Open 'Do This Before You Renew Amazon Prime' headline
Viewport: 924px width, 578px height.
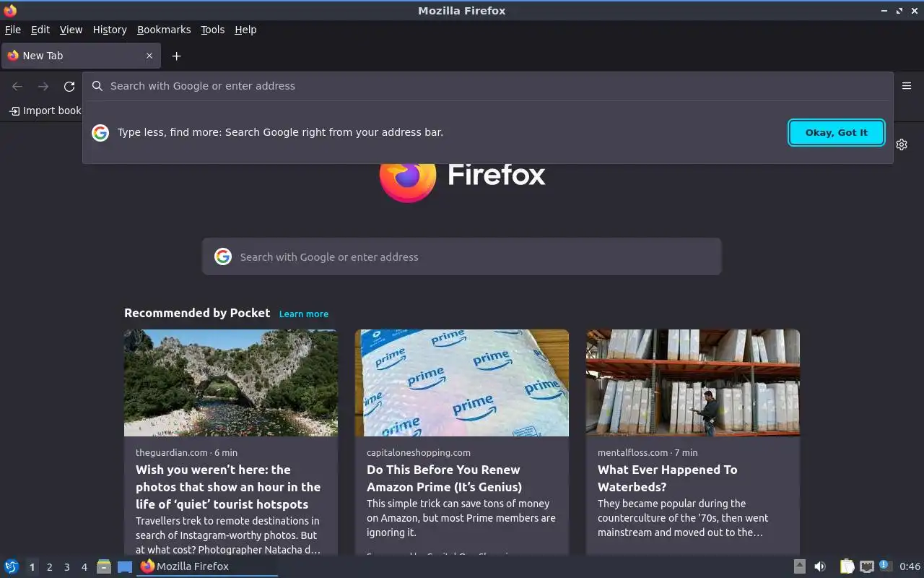click(x=444, y=478)
